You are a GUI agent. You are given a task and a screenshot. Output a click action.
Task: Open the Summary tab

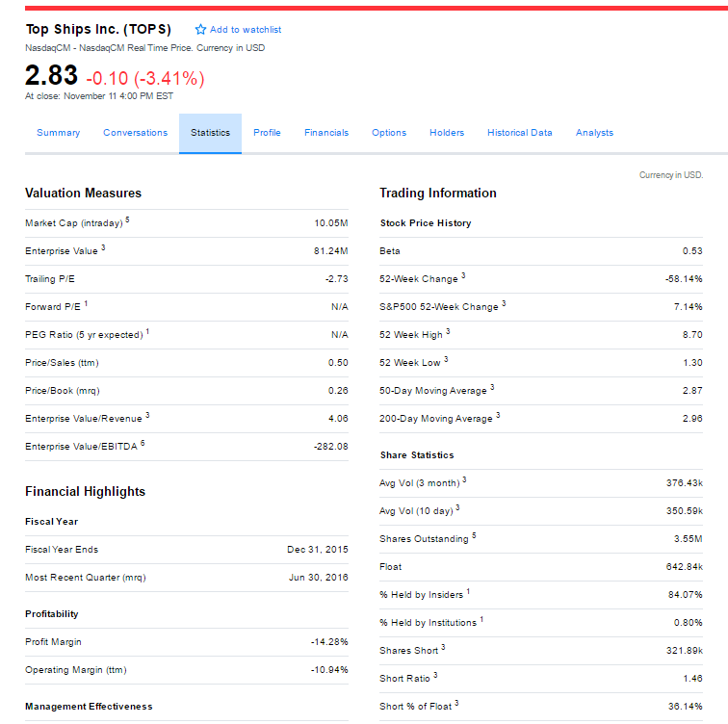tap(58, 133)
